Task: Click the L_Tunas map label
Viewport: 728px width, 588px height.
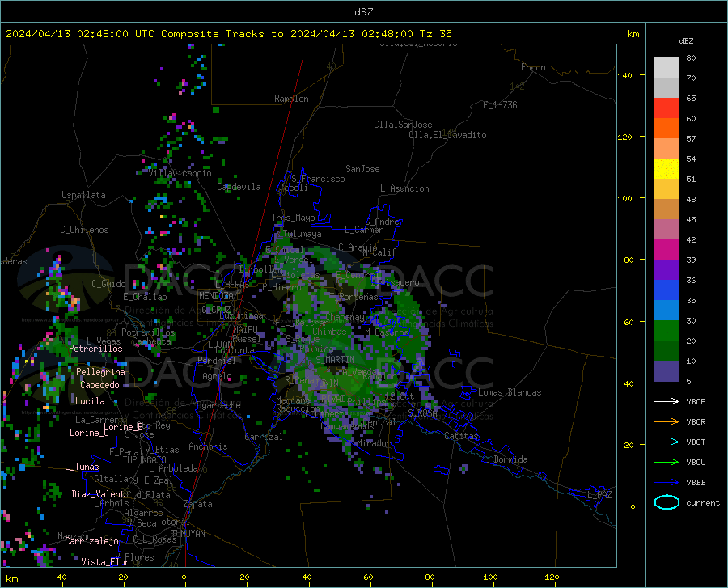Action: click(x=82, y=467)
